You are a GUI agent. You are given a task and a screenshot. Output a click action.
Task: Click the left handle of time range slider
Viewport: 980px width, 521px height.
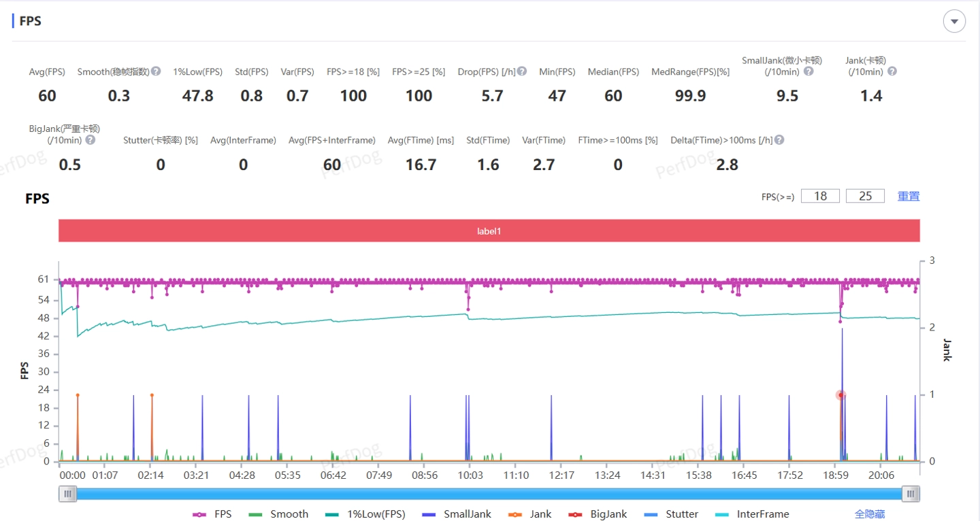tap(67, 494)
